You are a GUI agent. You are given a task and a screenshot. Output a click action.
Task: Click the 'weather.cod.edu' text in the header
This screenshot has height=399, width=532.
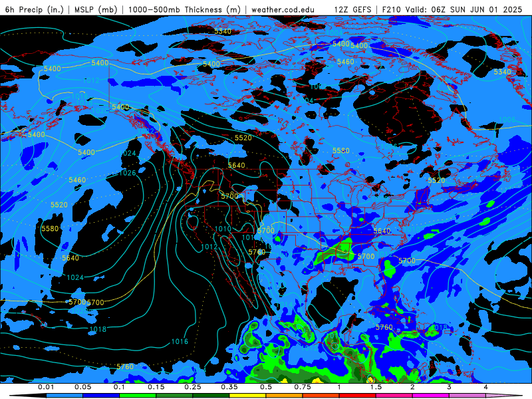283,9
